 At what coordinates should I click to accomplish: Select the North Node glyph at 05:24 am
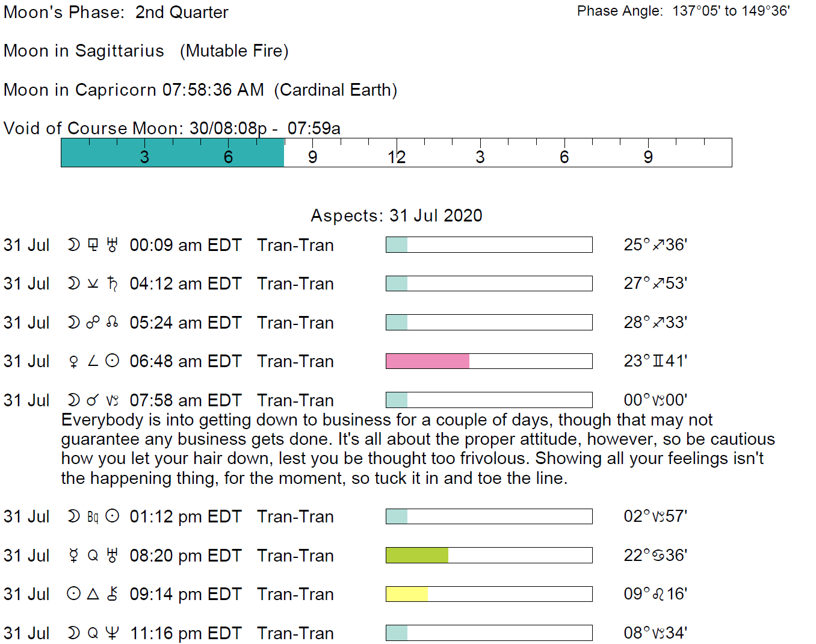coord(112,323)
